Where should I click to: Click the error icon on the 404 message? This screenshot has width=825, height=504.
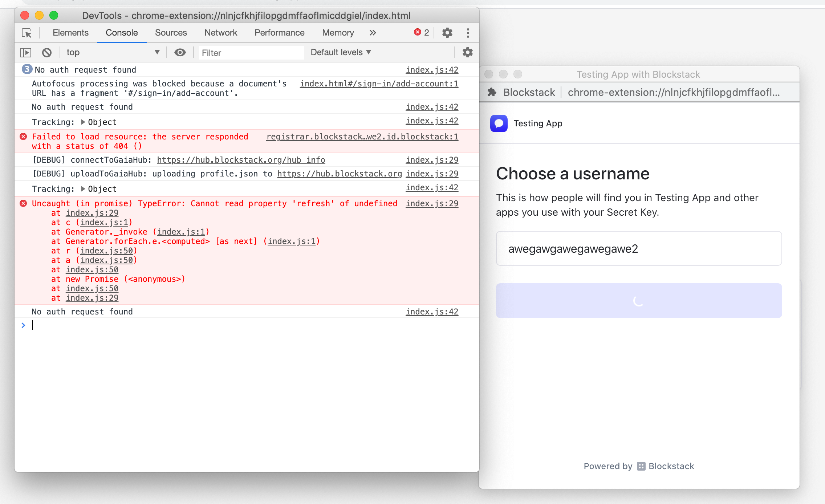coord(23,137)
